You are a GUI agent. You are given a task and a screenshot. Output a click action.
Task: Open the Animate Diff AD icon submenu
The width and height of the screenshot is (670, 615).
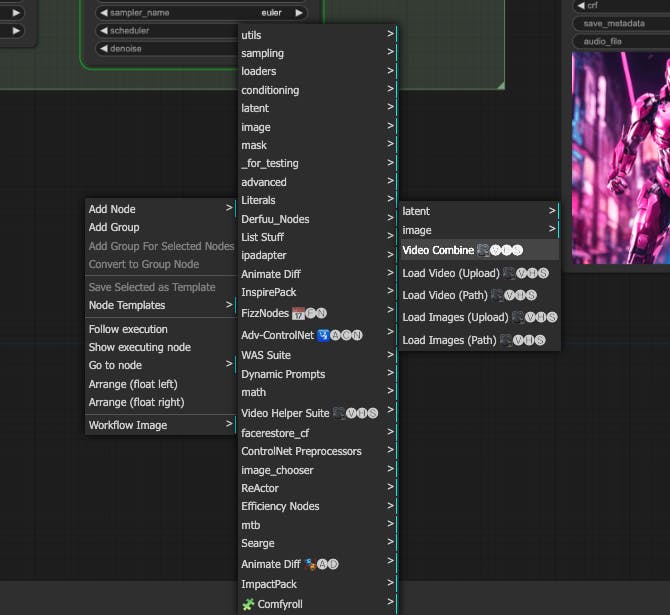(317, 564)
